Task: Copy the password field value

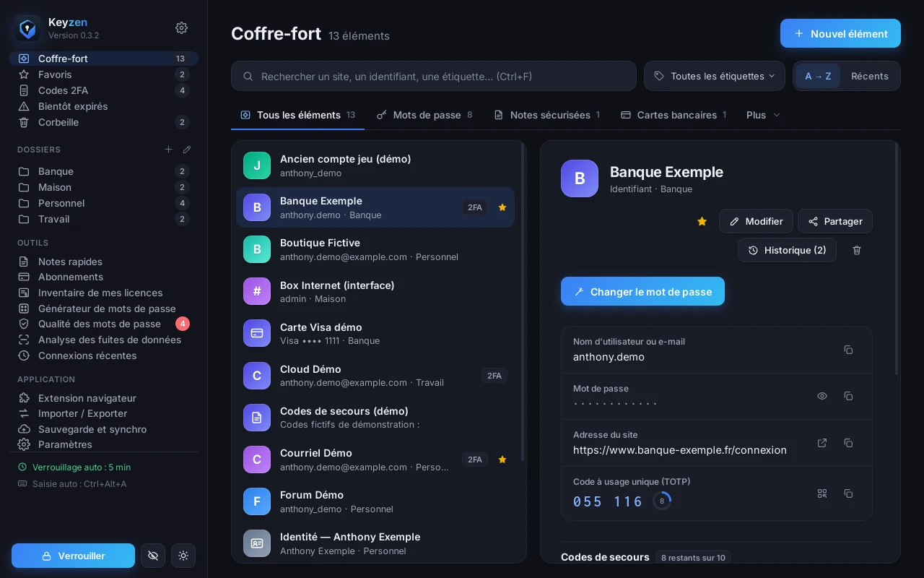Action: (x=848, y=396)
